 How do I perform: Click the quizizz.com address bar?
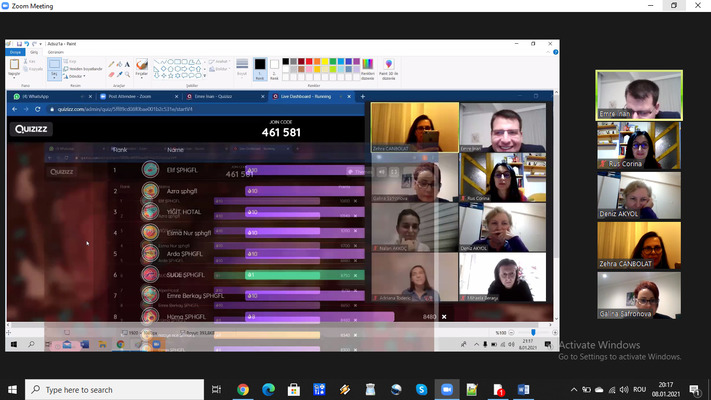[x=204, y=109]
